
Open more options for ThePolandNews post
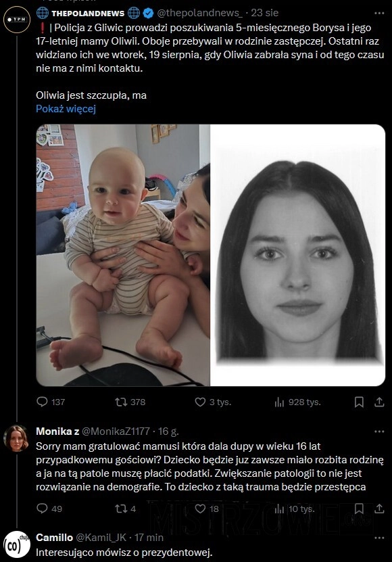(x=379, y=14)
